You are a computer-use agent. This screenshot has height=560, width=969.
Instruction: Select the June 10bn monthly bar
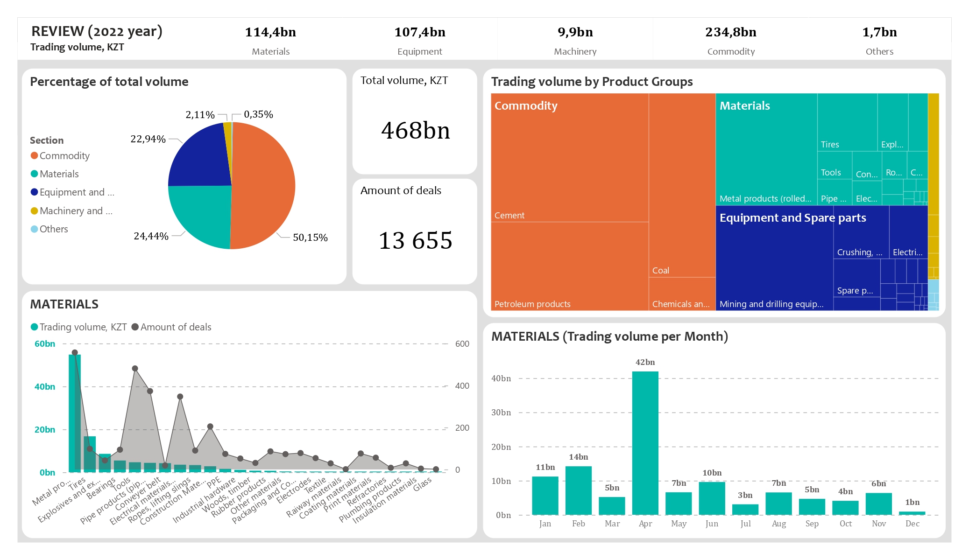coord(712,498)
